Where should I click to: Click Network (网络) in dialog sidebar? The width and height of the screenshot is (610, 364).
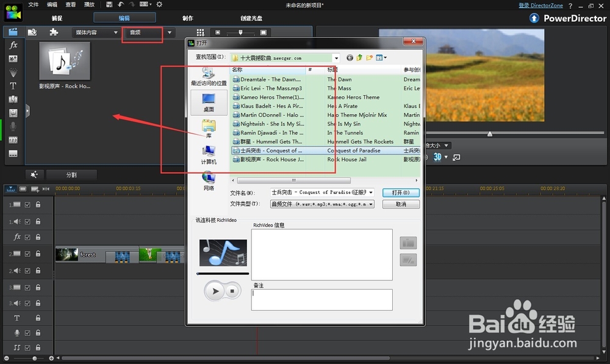pyautogui.click(x=209, y=181)
